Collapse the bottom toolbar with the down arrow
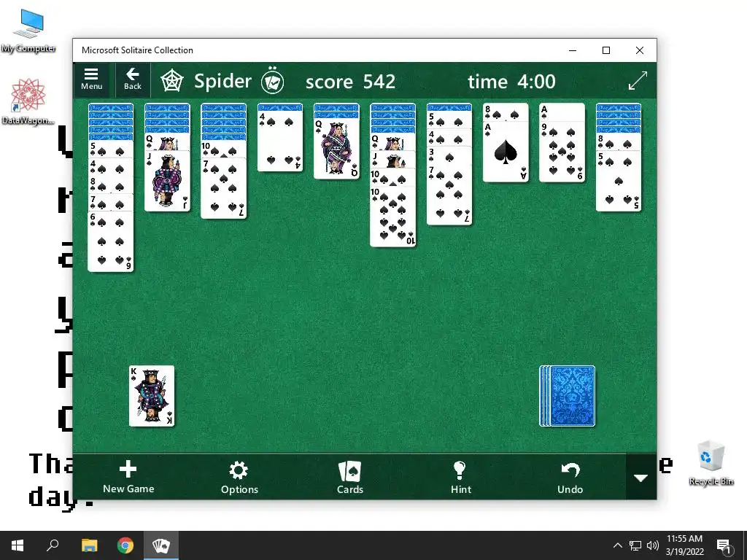Image resolution: width=747 pixels, height=560 pixels. 640,477
